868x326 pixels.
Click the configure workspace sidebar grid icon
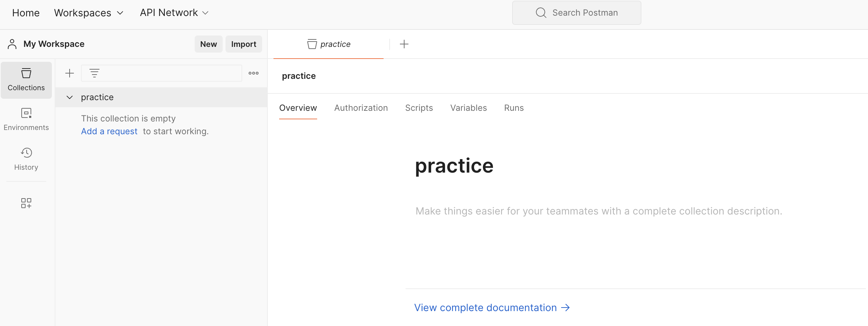pyautogui.click(x=26, y=203)
